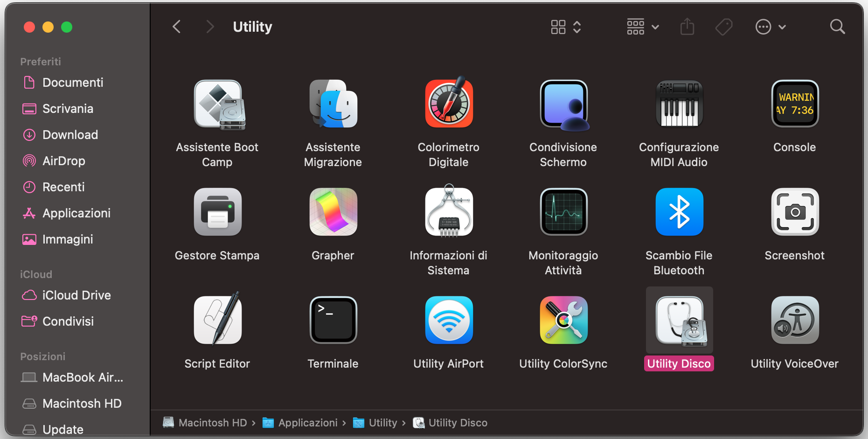Open Script Editor
868x439 pixels.
tap(217, 320)
